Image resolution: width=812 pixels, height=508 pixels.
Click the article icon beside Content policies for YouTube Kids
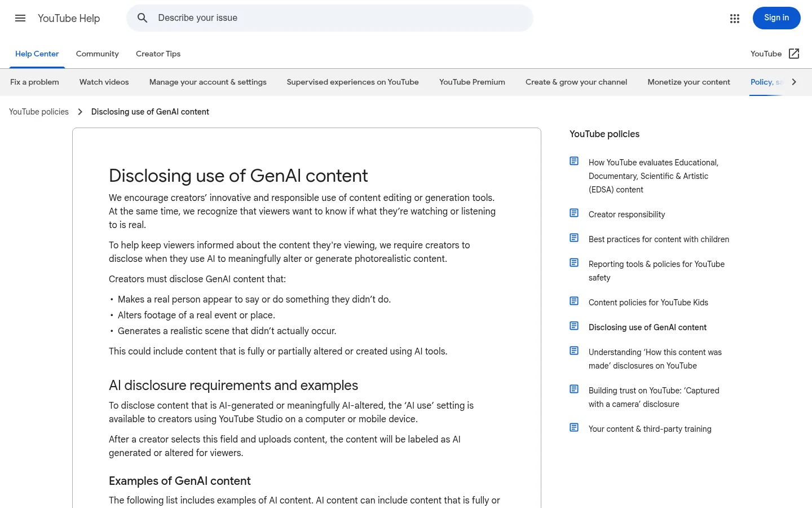tap(574, 301)
